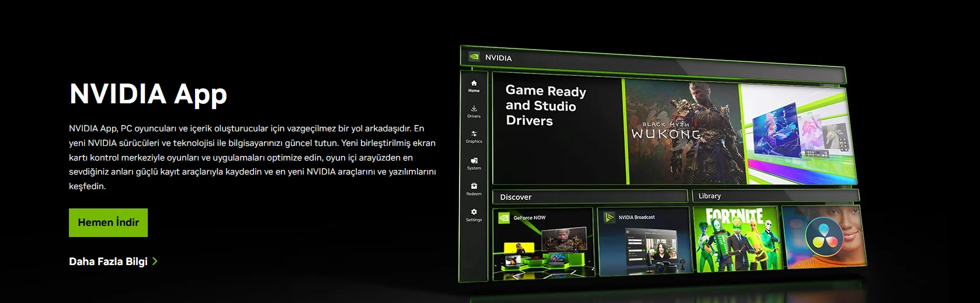Click the NVIDIA App heading

148,95
